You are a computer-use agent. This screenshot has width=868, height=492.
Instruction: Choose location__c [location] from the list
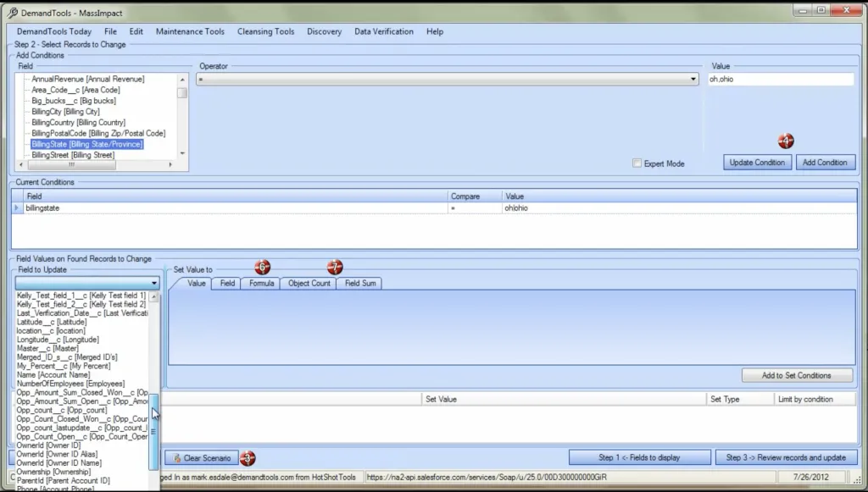[x=51, y=331]
